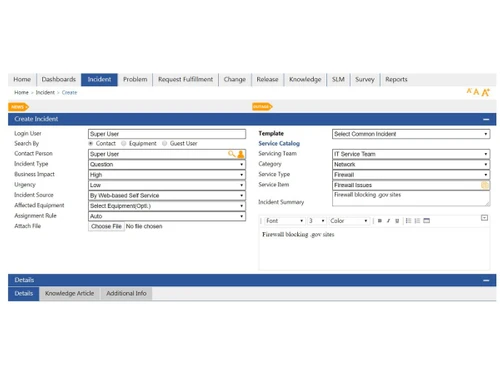The image size is (500, 375).
Task: Open the editor Font dropdown
Action: pos(285,221)
